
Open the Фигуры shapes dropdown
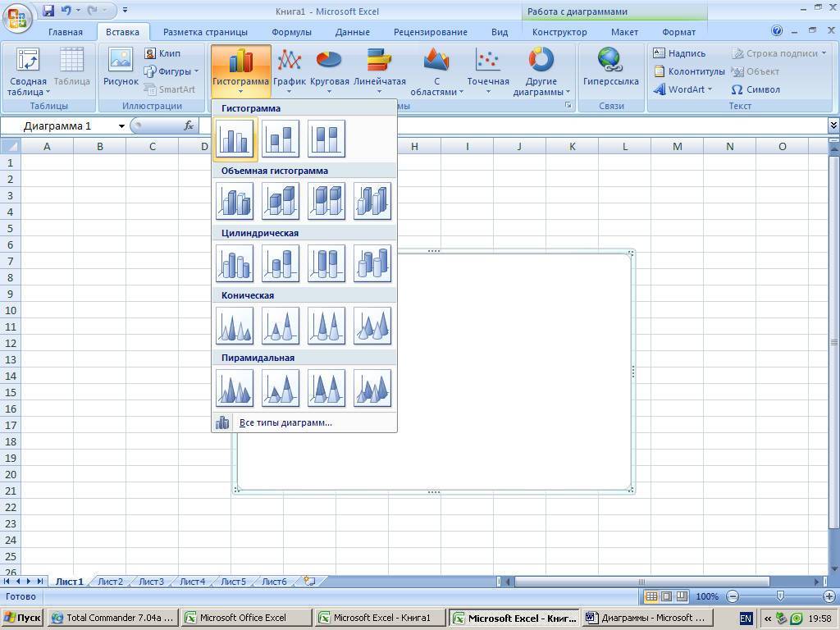(x=171, y=71)
